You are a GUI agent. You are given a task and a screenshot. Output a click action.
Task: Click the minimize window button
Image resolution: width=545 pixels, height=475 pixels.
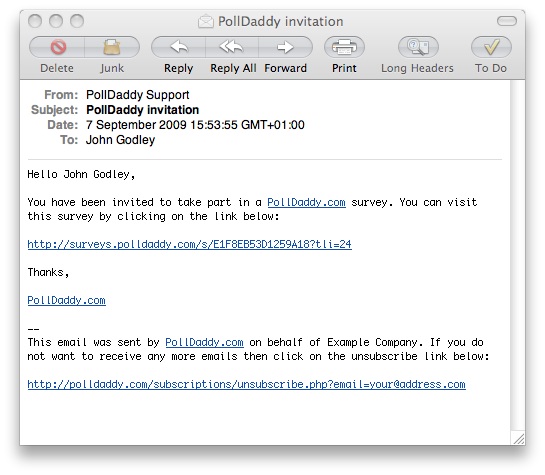coord(56,21)
